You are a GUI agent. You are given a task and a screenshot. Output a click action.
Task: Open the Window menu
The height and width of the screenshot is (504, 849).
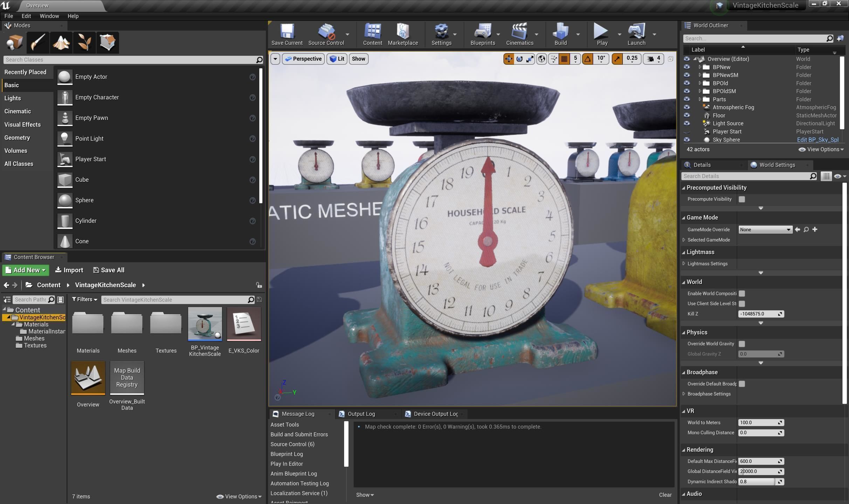(49, 16)
